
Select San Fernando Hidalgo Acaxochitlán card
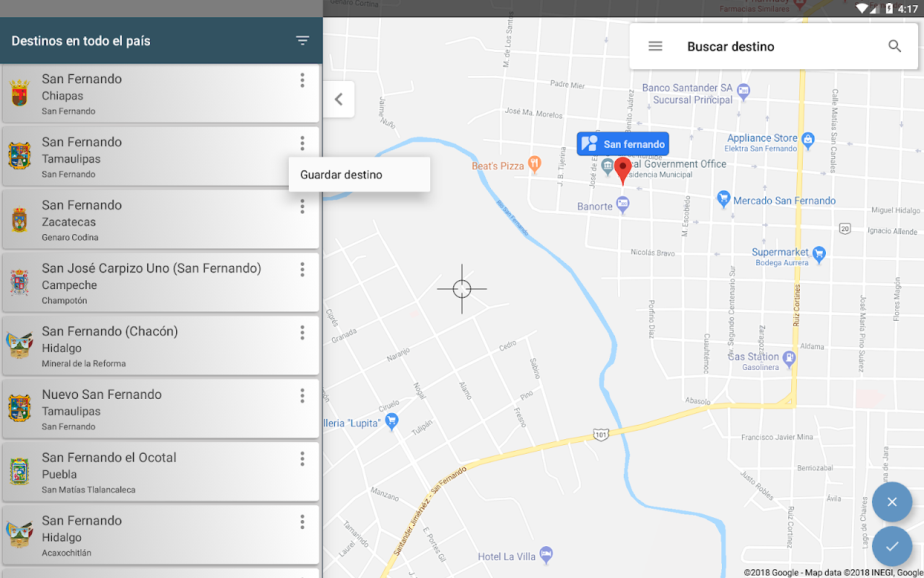tap(160, 535)
